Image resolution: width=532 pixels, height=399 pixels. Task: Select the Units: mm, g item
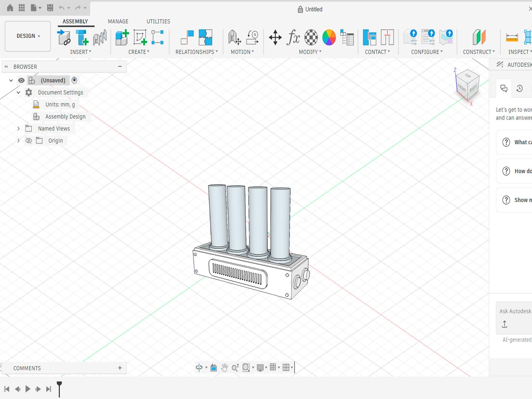[x=60, y=105]
